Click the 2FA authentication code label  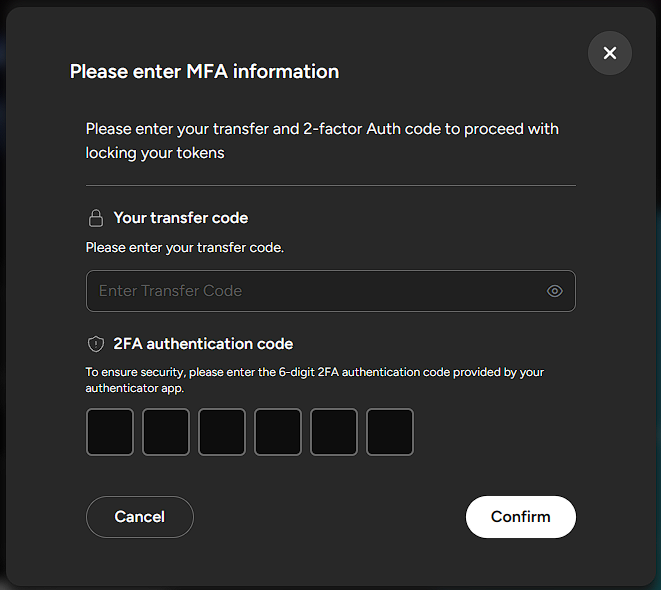[x=203, y=344]
